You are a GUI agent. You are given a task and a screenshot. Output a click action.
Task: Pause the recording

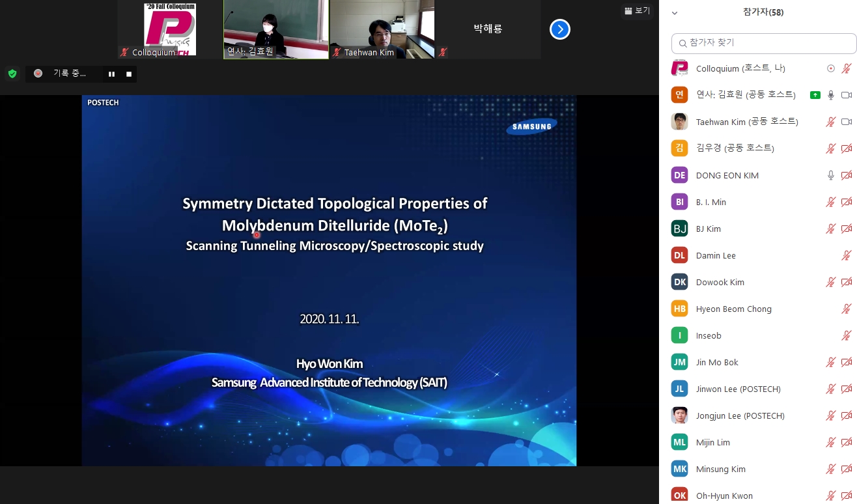coord(111,74)
